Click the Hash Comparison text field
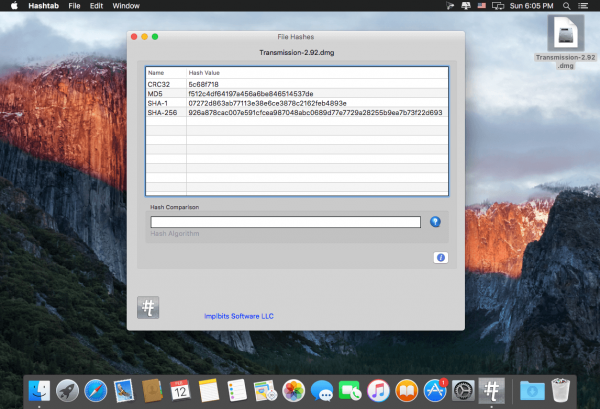 coord(285,222)
